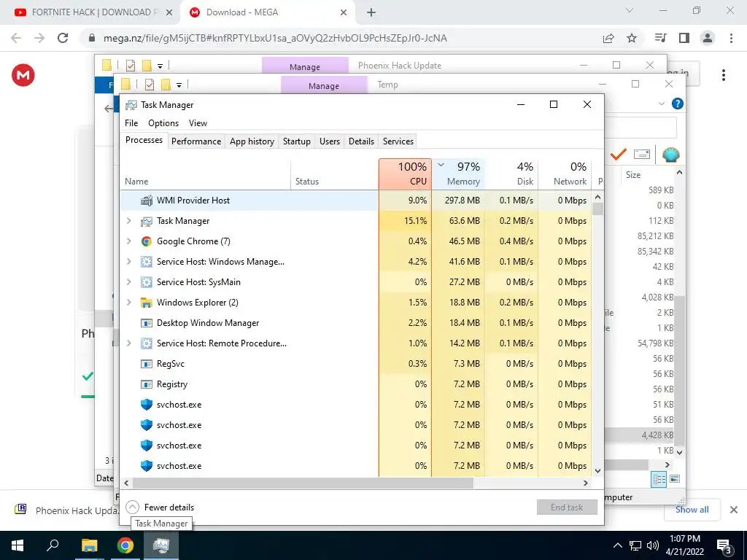Viewport: 747px width, 560px height.
Task: Select the RegSvc process row
Action: coord(356,363)
